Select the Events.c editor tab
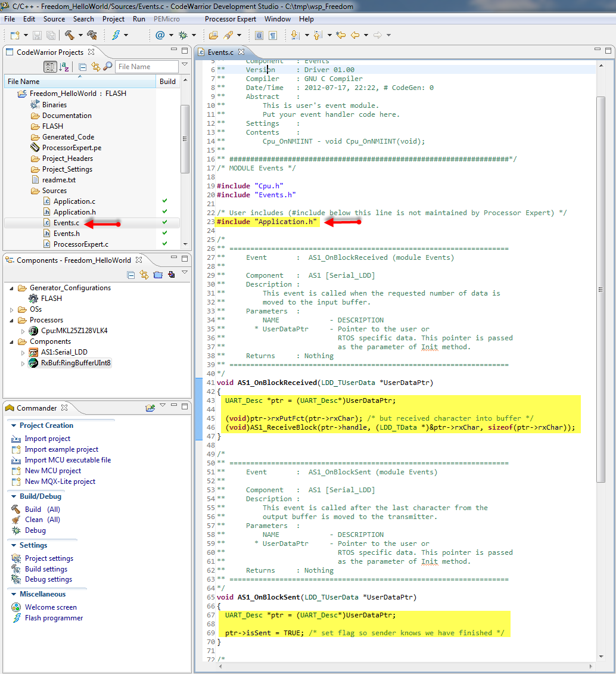Viewport: 616px width, 674px height. click(x=220, y=53)
